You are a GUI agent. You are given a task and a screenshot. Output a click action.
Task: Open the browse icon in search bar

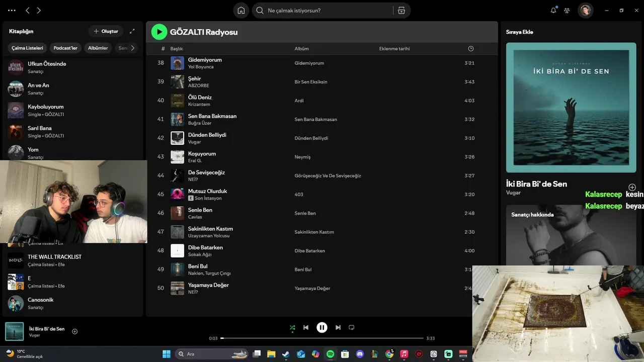pos(401,11)
